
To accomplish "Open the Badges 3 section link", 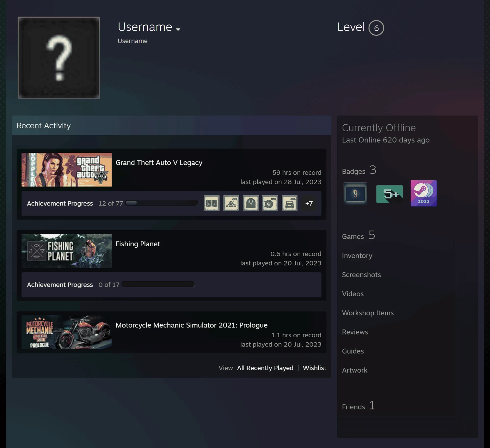I will tap(359, 170).
